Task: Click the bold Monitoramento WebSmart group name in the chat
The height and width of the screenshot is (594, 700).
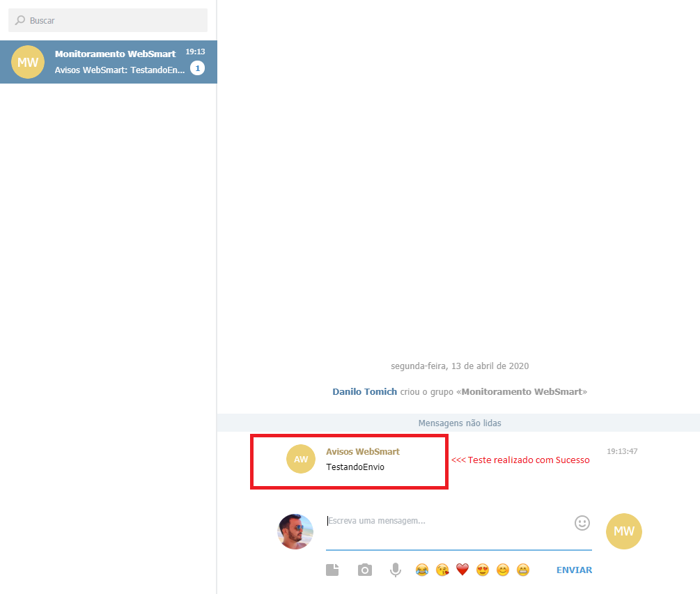Action: tap(522, 391)
